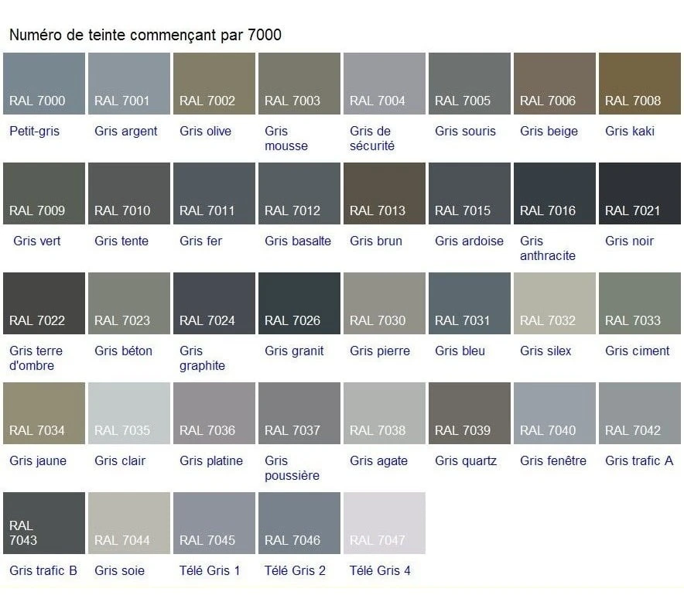Pick the RAL 7040 swatch
Viewport: 684px width, 616px height.
(555, 413)
